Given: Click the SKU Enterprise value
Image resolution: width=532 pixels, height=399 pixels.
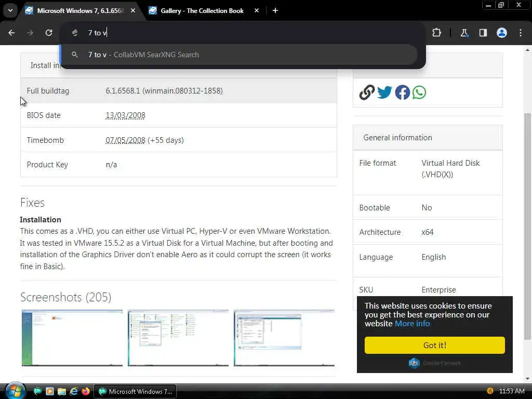Looking at the screenshot, I should (438, 290).
